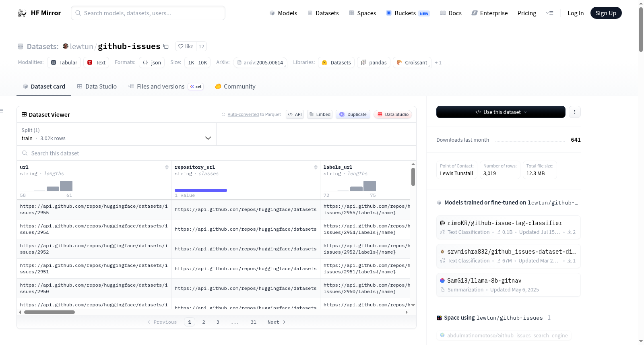Click the table vertical scrollbar
644x345 pixels.
pos(413,177)
